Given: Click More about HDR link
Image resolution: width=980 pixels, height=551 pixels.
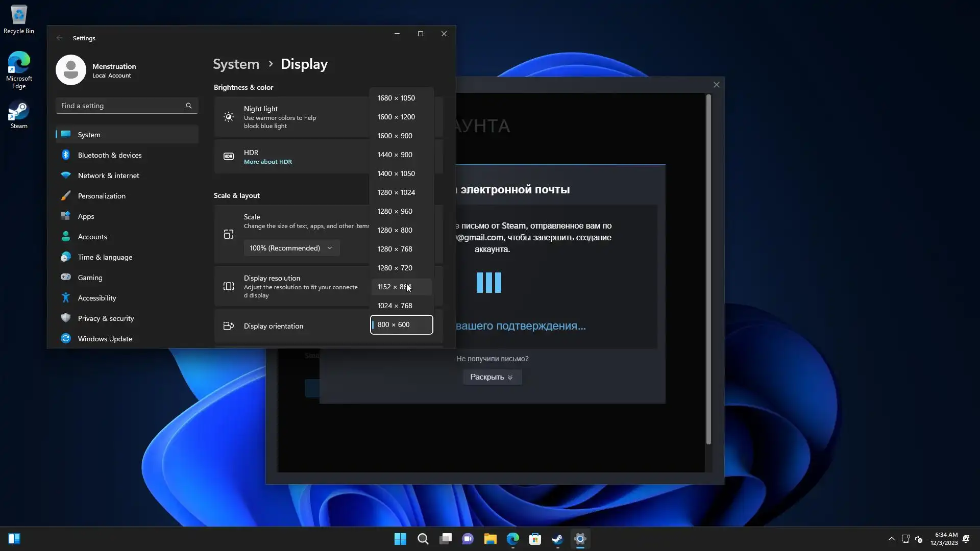Looking at the screenshot, I should click(x=267, y=162).
